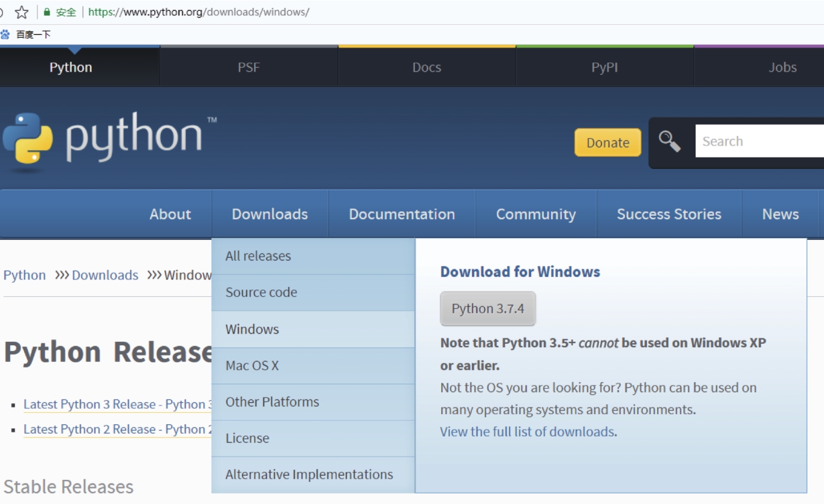Click the Python breadcrumb link
This screenshot has height=504, width=824.
tap(25, 275)
